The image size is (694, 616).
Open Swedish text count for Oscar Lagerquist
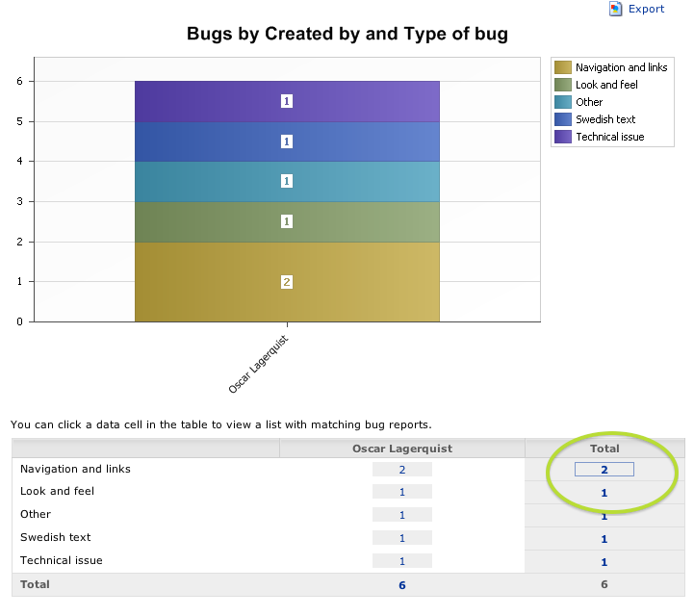click(x=402, y=538)
